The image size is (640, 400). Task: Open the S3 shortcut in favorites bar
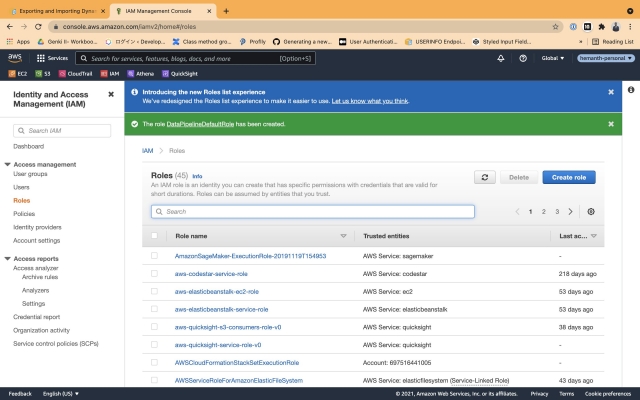click(x=43, y=74)
